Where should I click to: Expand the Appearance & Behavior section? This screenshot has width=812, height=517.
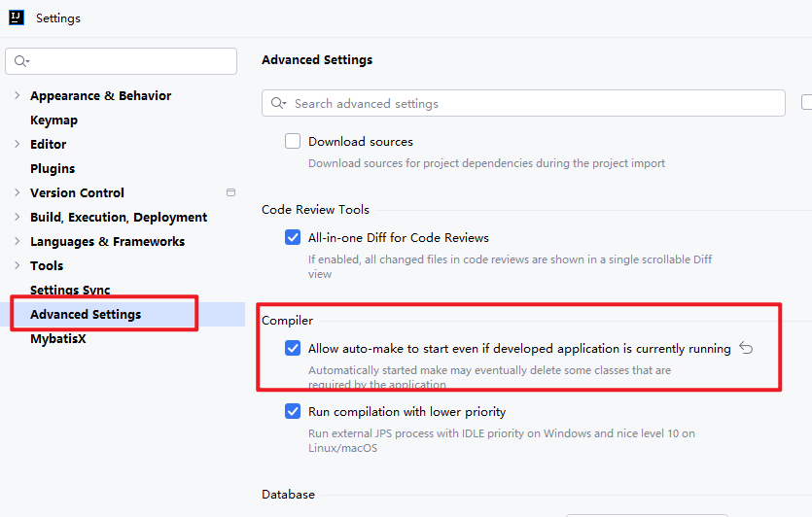[x=17, y=95]
